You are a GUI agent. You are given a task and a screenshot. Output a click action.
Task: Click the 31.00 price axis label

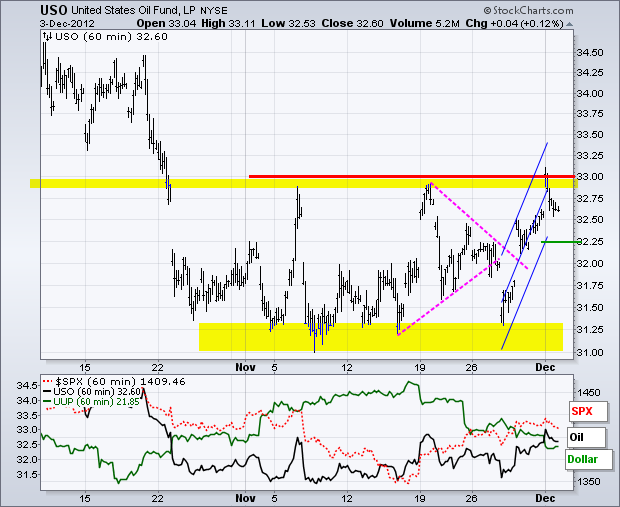coord(590,352)
